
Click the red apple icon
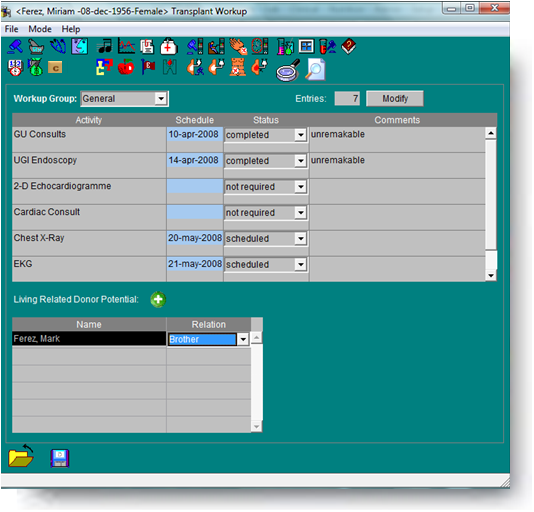[126, 67]
